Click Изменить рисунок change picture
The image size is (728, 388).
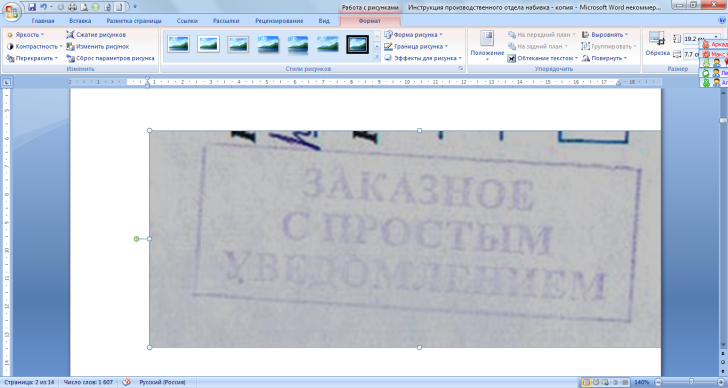coord(98,46)
